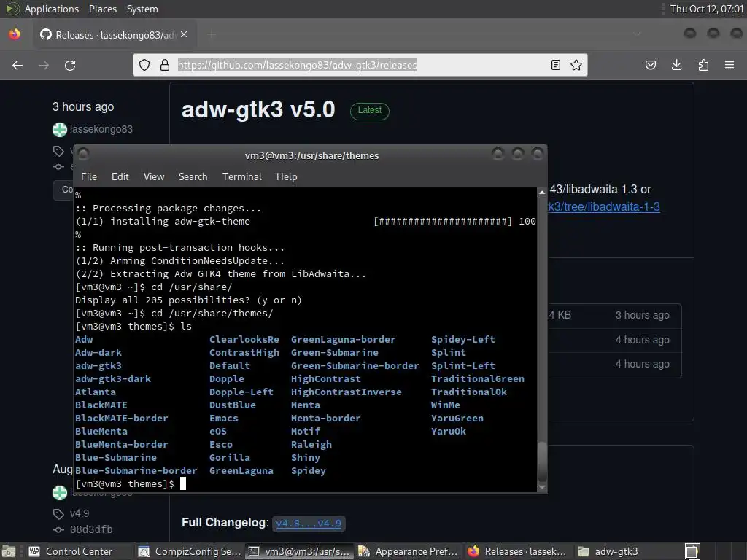Reload the GitHub releases page
Screen dimensions: 747x560
(x=70, y=65)
